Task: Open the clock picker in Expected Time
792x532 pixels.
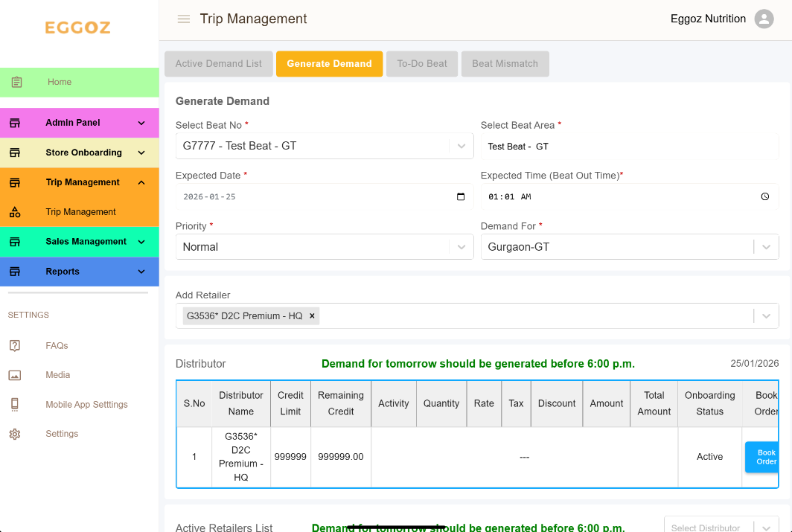Action: pyautogui.click(x=765, y=197)
